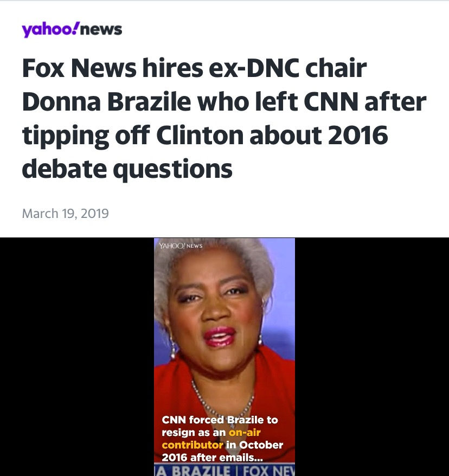Open the Fox News hires Donna Brazile headline
Image resolution: width=449 pixels, height=476 pixels.
pyautogui.click(x=224, y=118)
